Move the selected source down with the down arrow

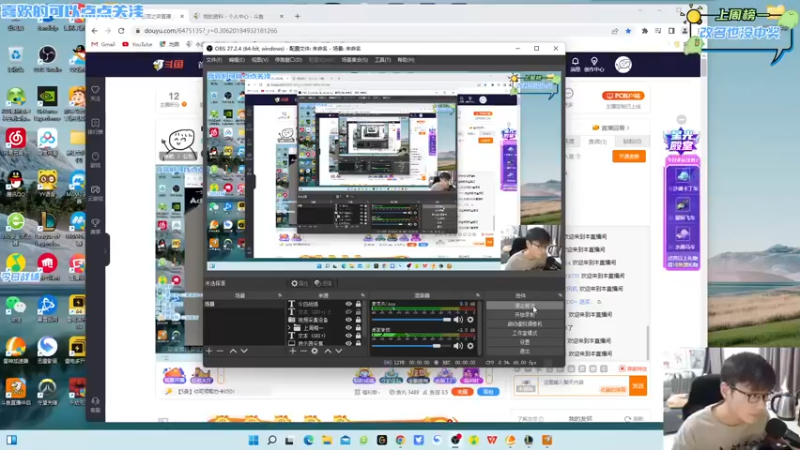tap(338, 351)
